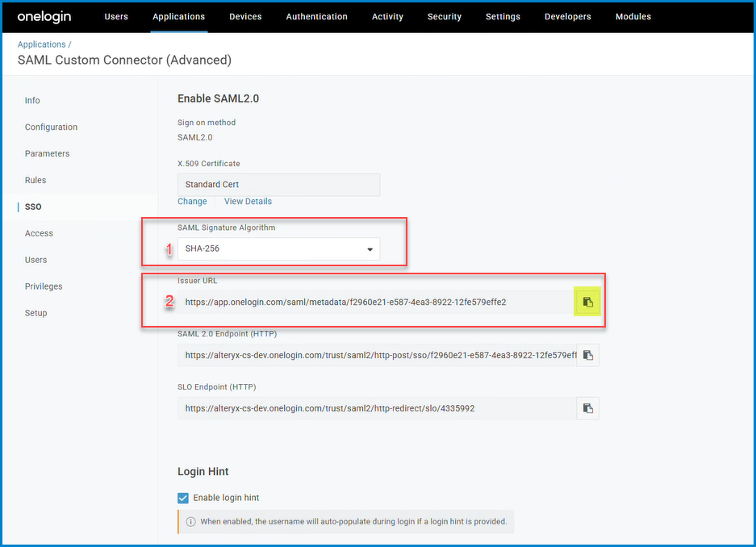Screen dimensions: 756x547
Task: Open the Settings menu
Action: tap(503, 16)
